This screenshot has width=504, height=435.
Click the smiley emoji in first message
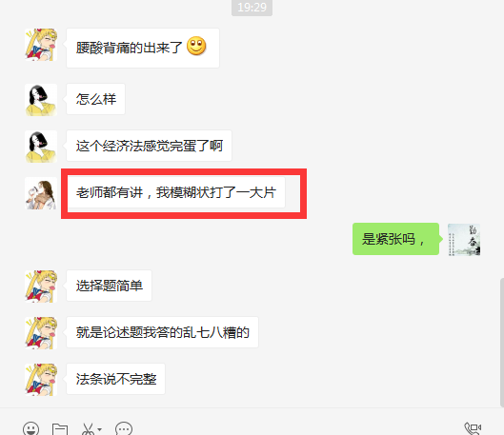coord(196,46)
